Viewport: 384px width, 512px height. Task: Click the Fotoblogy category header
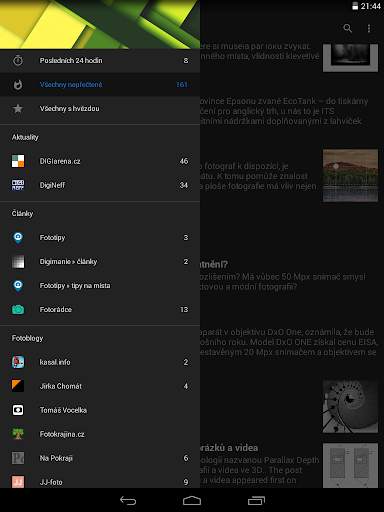pyautogui.click(x=27, y=338)
